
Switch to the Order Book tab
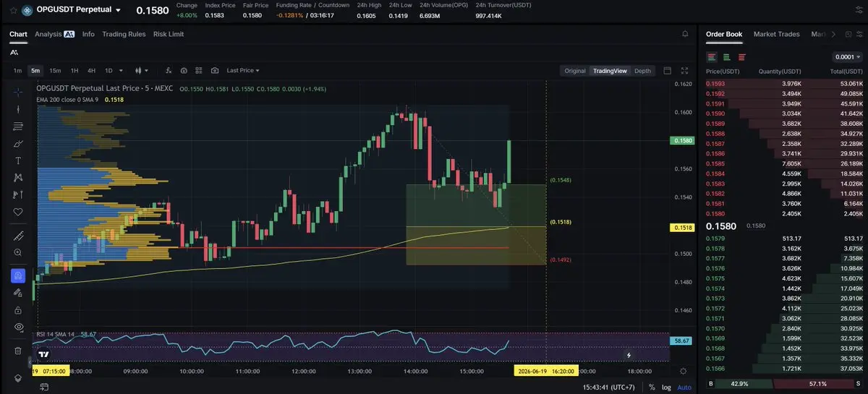(724, 34)
